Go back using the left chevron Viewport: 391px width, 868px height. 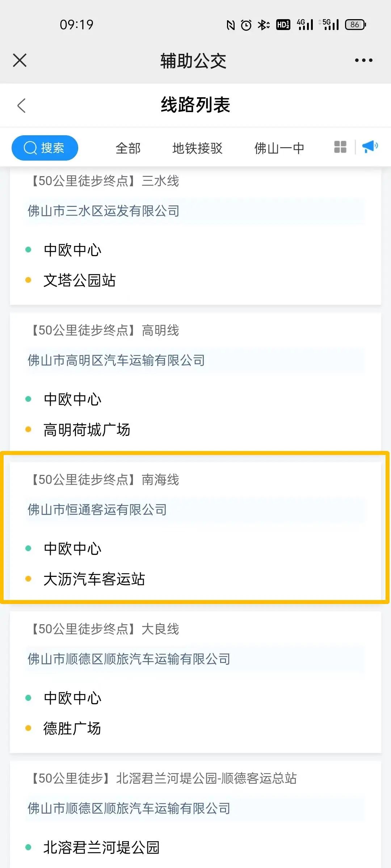point(22,106)
